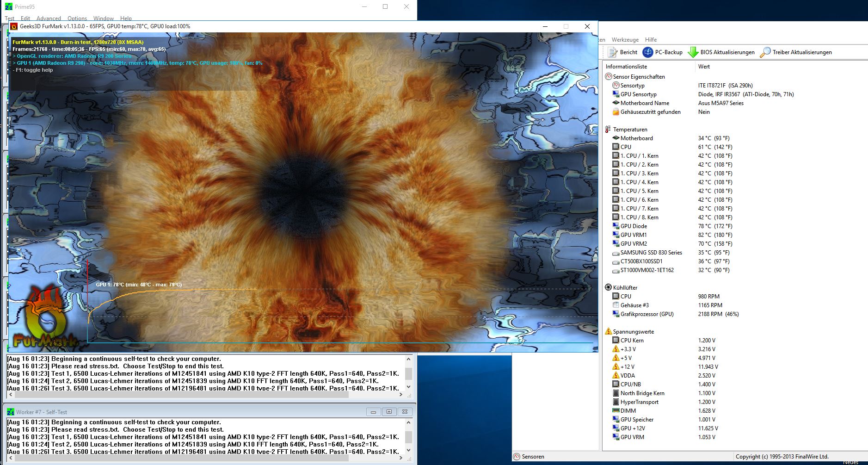The width and height of the screenshot is (868, 465).
Task: Select the Motherboard Name row
Action: click(735, 103)
